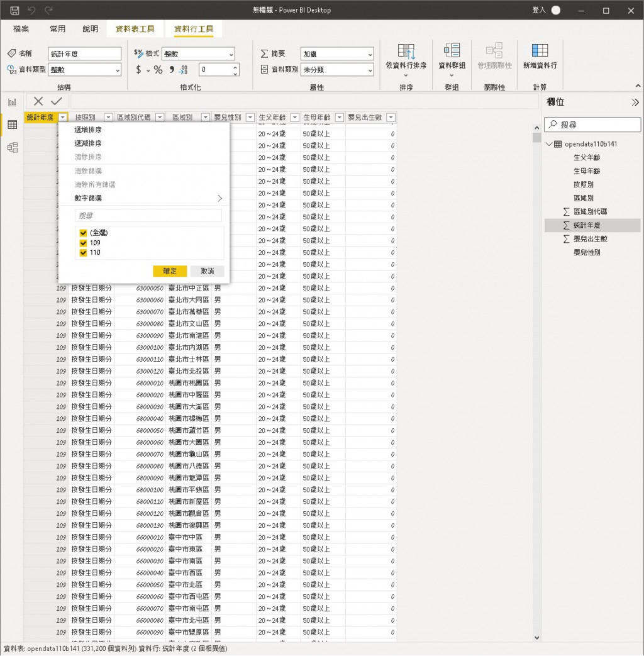The width and height of the screenshot is (644, 656).
Task: Open 數字篩選 number filters submenu
Action: coord(144,198)
